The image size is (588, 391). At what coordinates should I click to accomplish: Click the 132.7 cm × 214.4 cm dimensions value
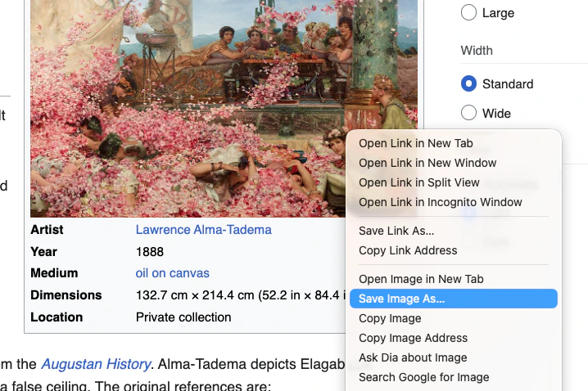coord(240,295)
